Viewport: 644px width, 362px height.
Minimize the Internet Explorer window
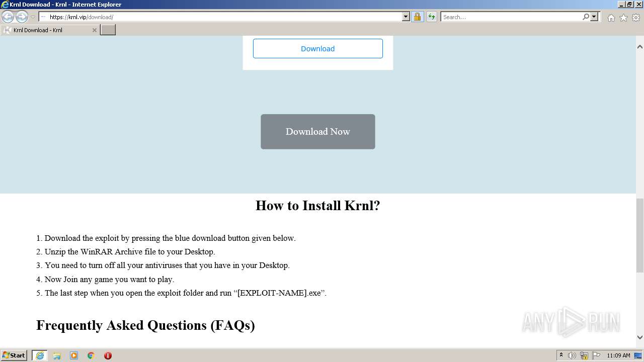(x=621, y=4)
